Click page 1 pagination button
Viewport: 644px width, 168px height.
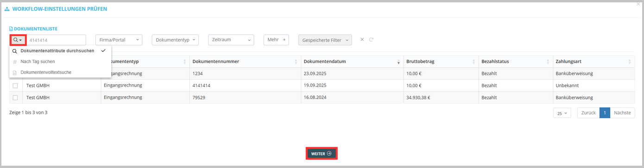point(605,113)
